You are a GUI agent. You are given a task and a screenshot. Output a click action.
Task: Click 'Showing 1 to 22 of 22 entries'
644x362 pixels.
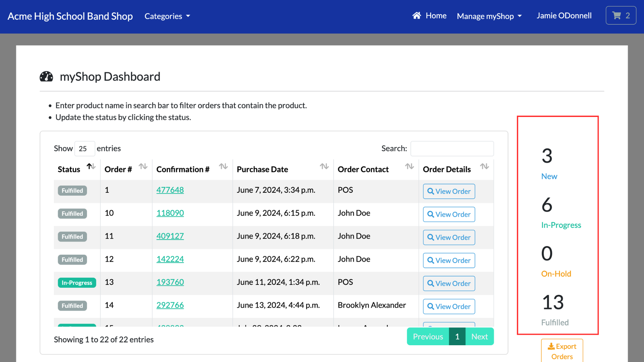[104, 340]
